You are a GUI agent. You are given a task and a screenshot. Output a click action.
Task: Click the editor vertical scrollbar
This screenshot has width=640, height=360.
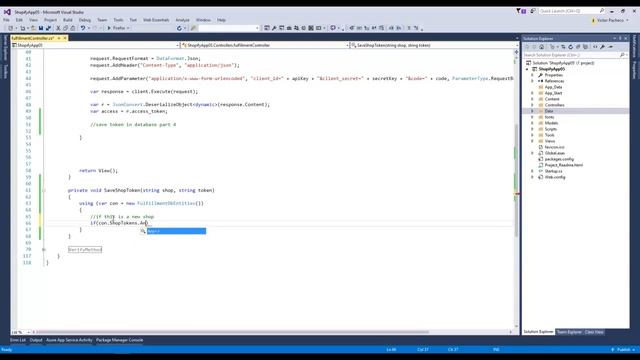(x=516, y=180)
